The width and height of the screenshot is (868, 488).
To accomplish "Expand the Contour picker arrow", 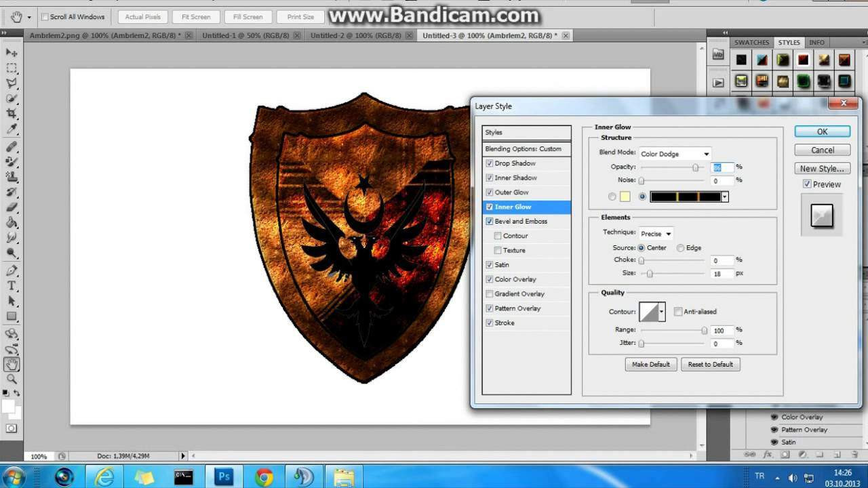I will pyautogui.click(x=661, y=312).
